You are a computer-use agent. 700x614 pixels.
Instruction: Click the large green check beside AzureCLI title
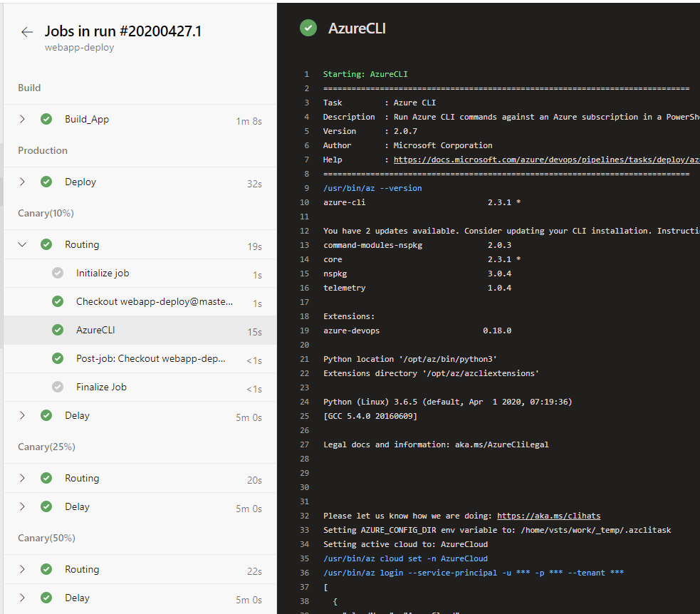coord(308,28)
